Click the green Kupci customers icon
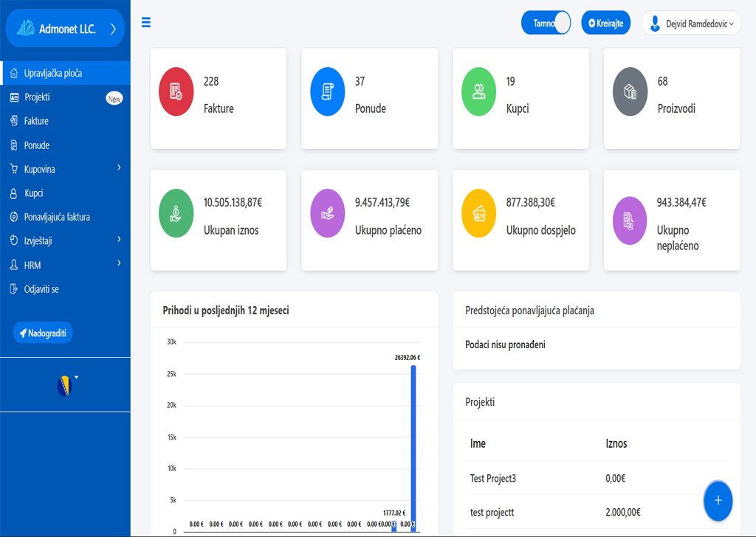 click(x=478, y=91)
